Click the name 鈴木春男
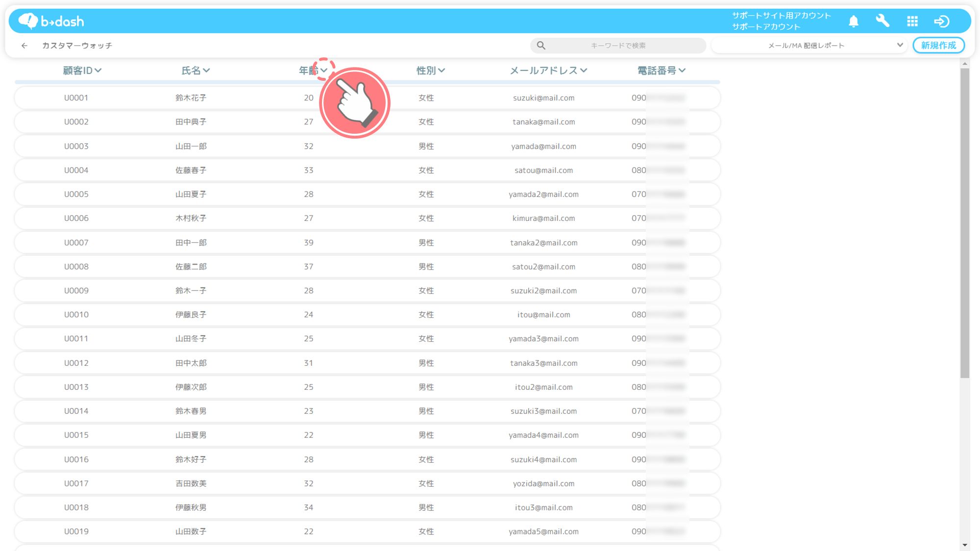 point(191,411)
